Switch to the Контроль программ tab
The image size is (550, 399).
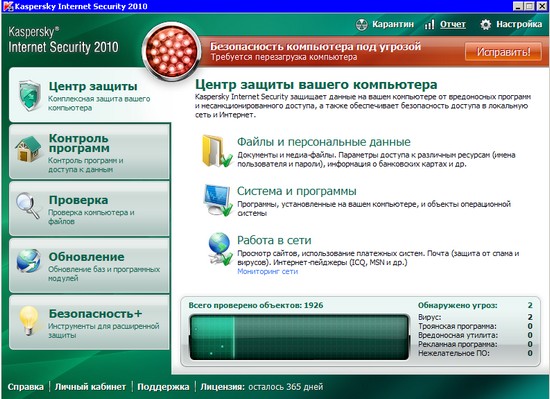(90, 151)
